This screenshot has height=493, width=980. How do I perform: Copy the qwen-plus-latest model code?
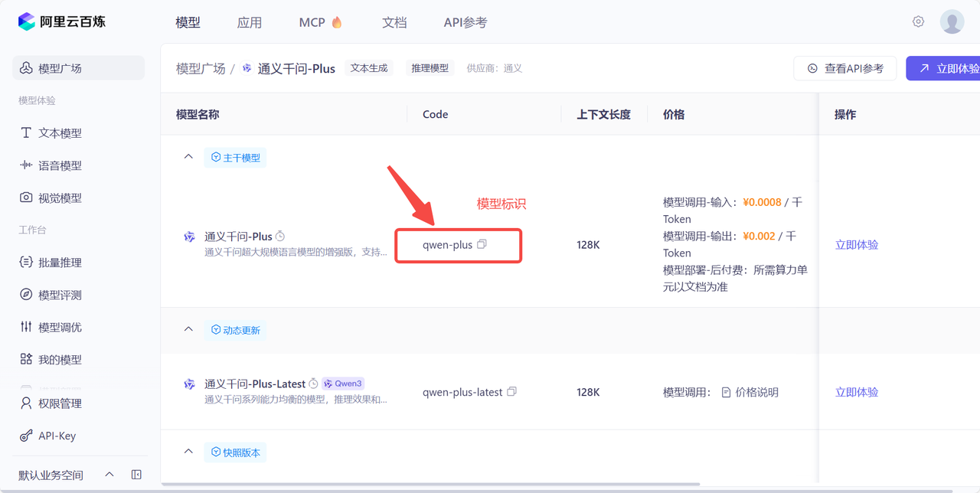pyautogui.click(x=511, y=391)
